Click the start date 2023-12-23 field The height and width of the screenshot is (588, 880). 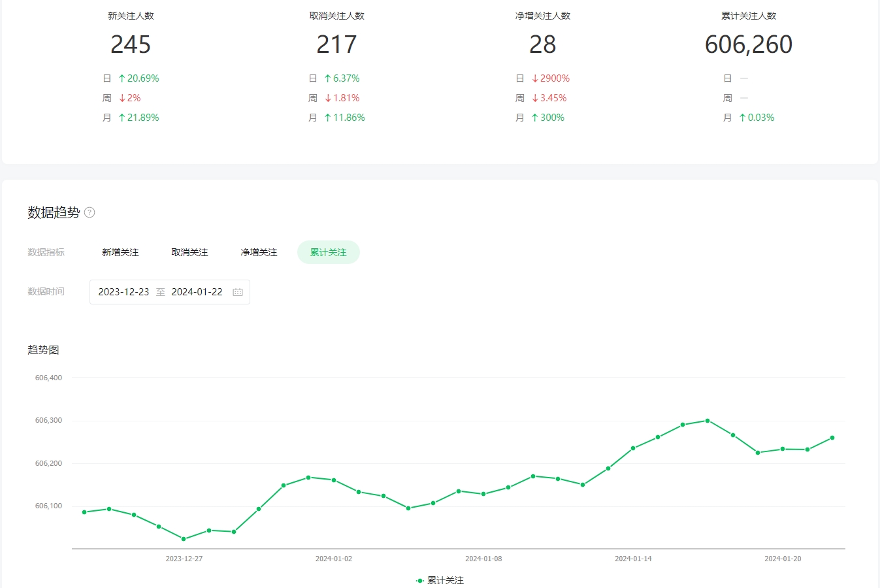[123, 292]
